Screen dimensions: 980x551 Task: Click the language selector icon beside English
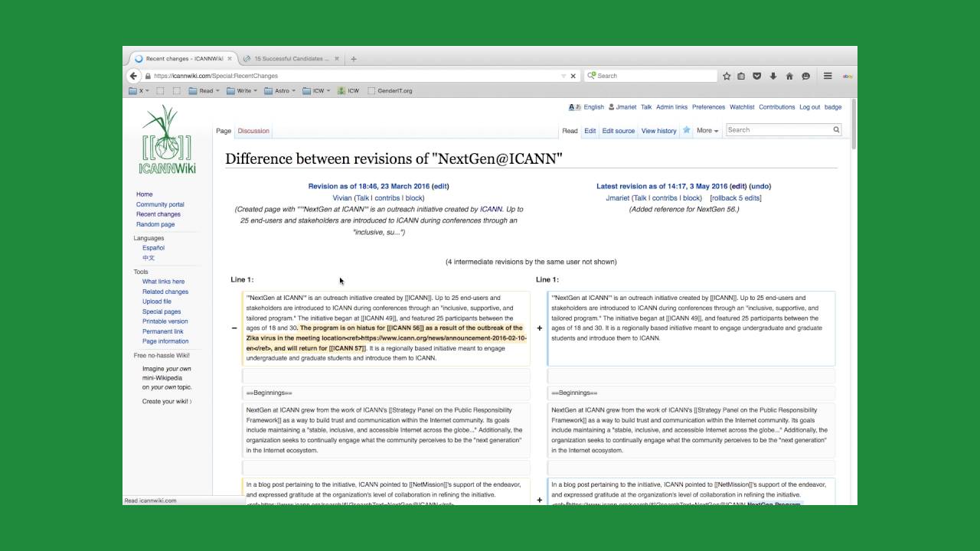574,107
